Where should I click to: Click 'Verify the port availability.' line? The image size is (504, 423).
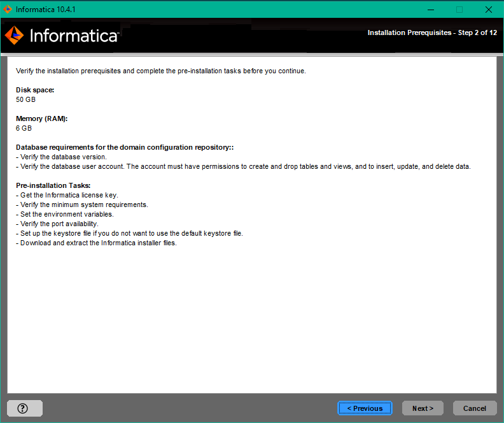point(57,224)
